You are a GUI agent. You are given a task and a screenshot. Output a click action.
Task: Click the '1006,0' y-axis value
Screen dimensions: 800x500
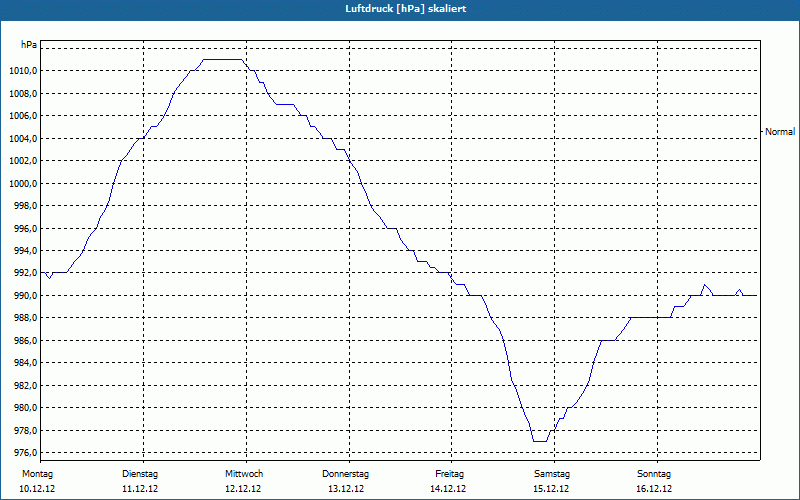[x=23, y=116]
